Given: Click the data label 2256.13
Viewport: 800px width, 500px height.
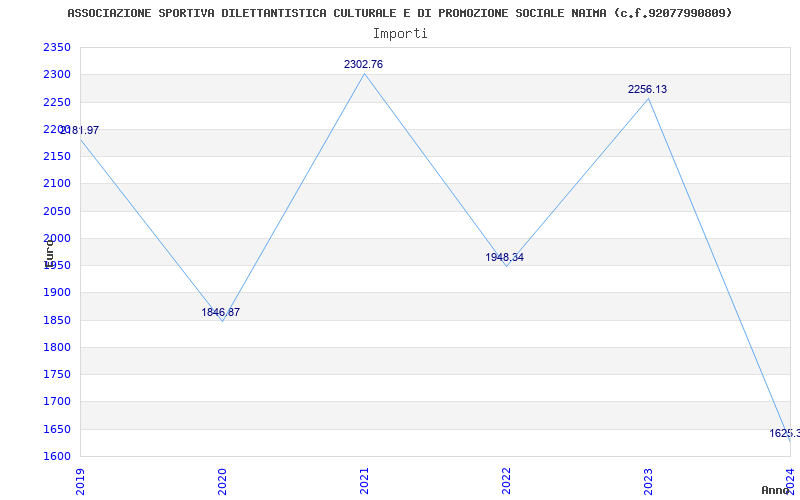Looking at the screenshot, I should pos(647,89).
